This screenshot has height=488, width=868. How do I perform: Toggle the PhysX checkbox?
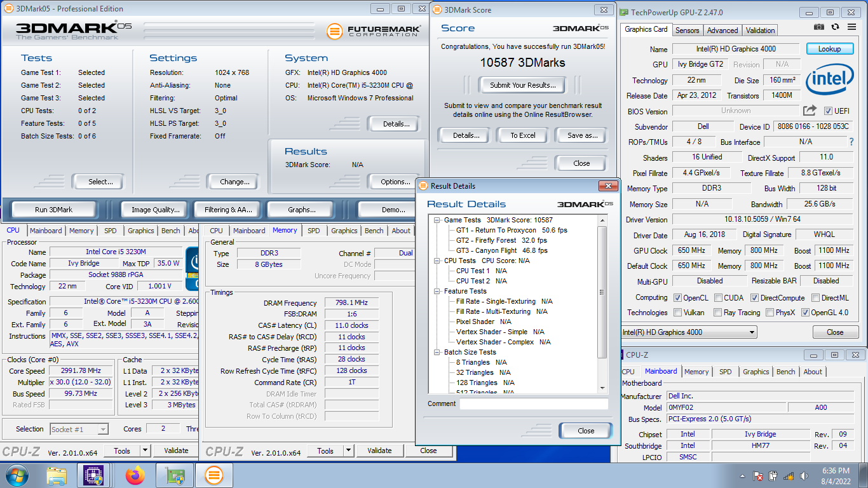(770, 312)
